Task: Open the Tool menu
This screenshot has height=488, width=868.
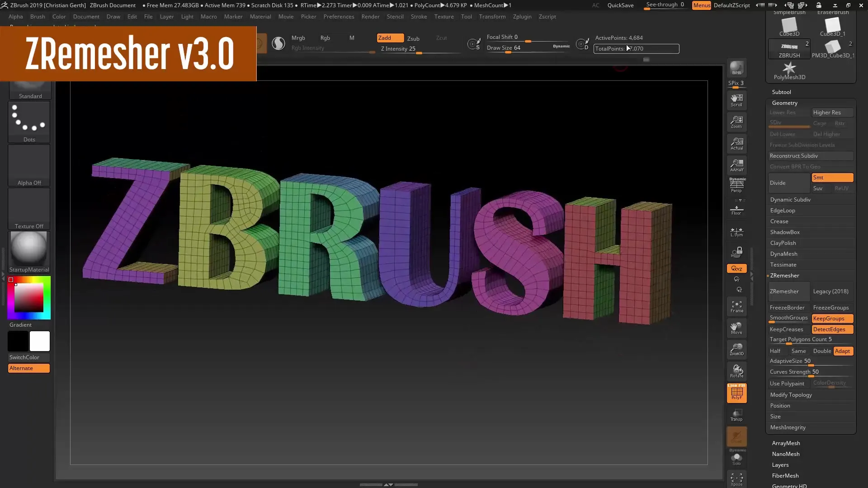Action: [x=466, y=17]
